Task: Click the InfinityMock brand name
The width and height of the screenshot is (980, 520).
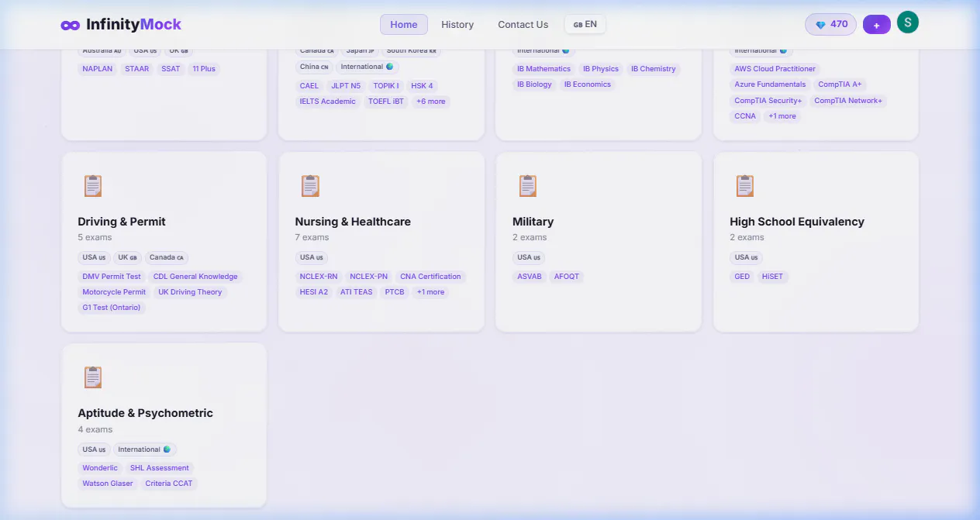Action: point(133,24)
